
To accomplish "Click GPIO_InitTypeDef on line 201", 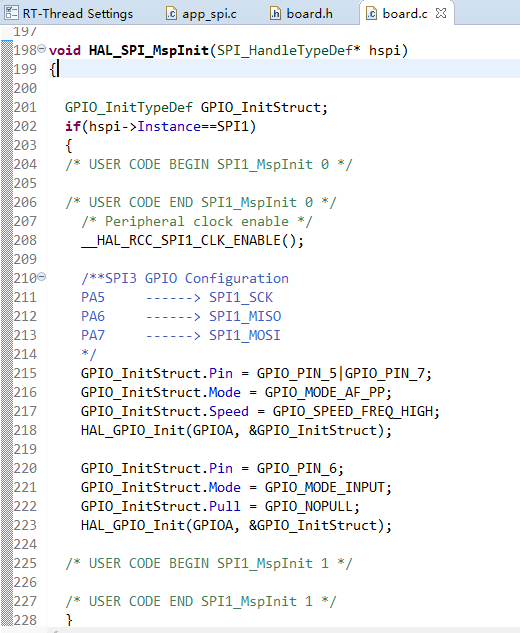I will pyautogui.click(x=129, y=107).
